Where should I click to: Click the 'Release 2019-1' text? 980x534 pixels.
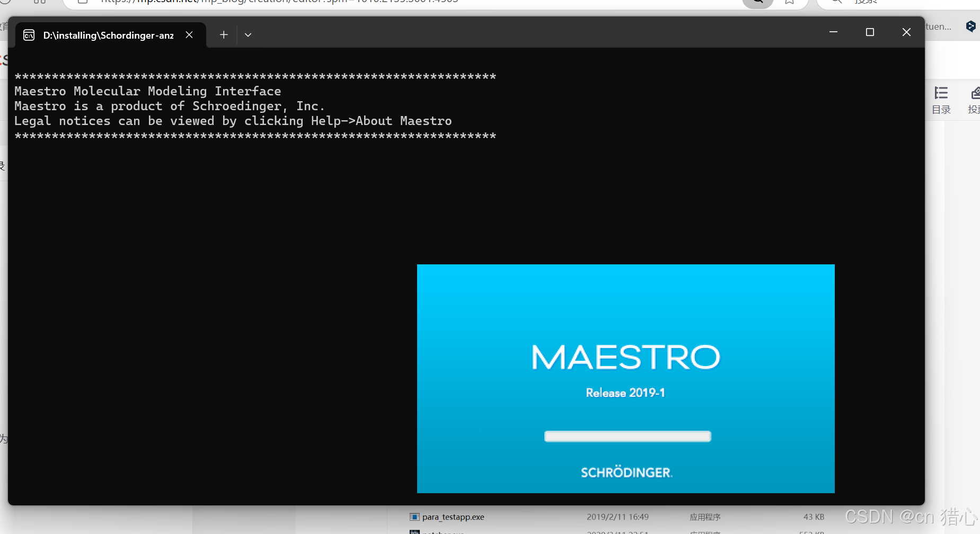(x=625, y=393)
